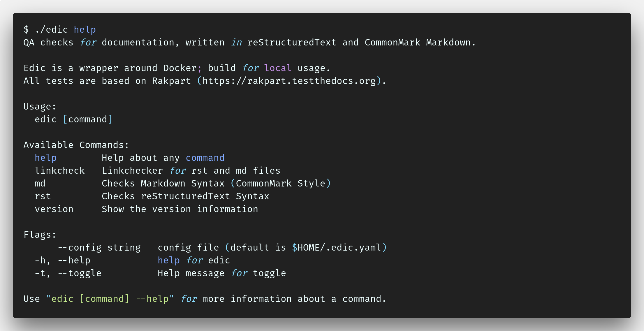
Task: Click the version command name
Action: click(54, 209)
